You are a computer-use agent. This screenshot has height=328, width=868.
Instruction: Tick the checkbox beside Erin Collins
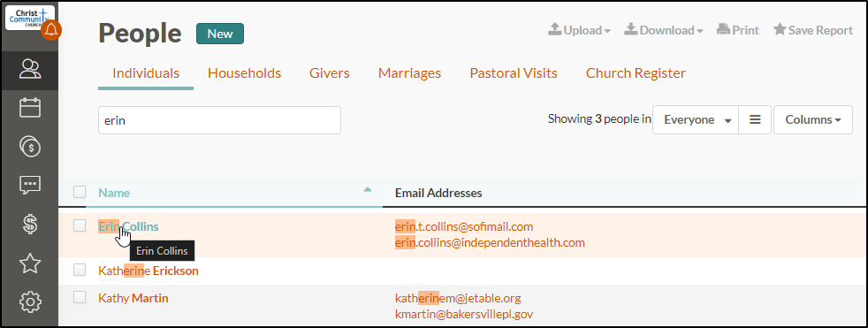[x=80, y=225]
